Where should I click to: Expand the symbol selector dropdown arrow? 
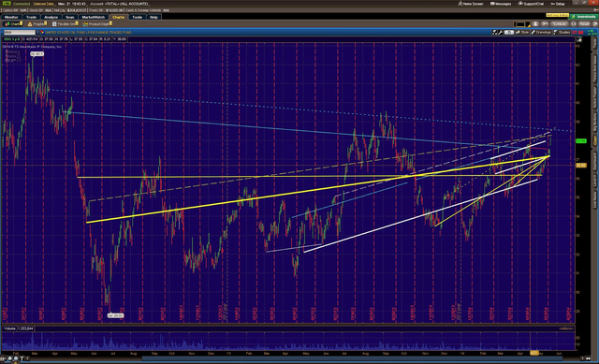(x=37, y=33)
